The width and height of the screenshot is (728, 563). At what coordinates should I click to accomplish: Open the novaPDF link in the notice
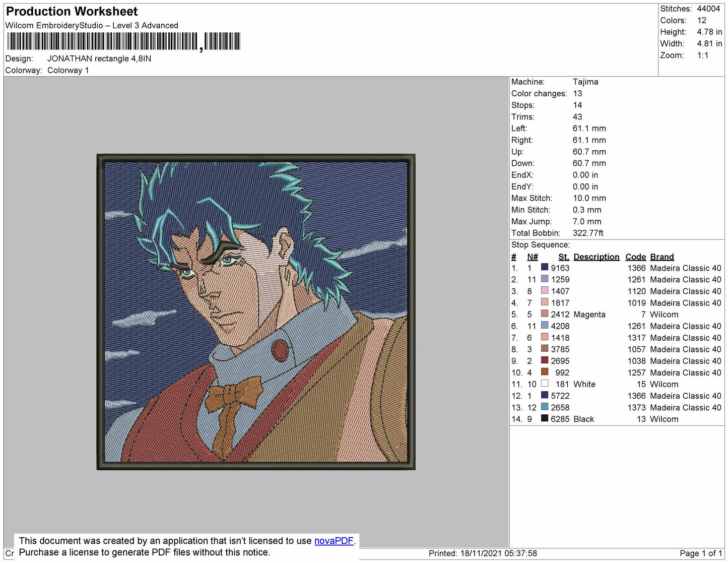tap(334, 541)
